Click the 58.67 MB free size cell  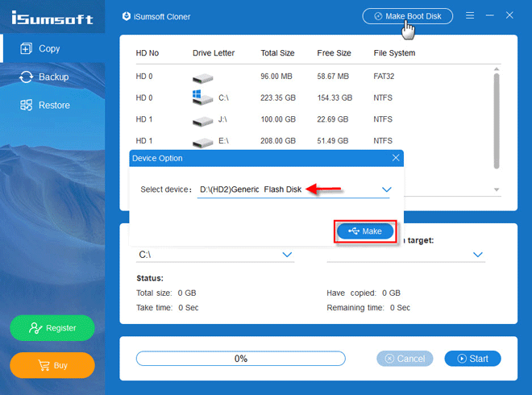[333, 77]
